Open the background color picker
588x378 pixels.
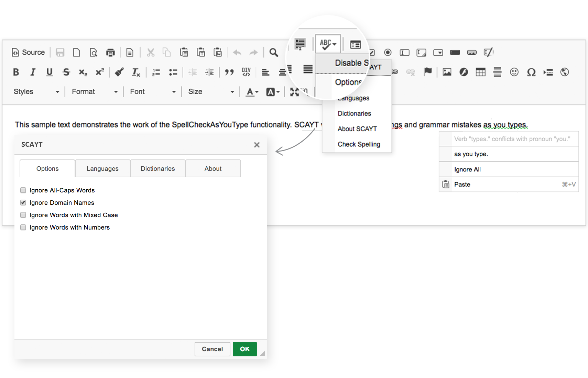(x=273, y=92)
